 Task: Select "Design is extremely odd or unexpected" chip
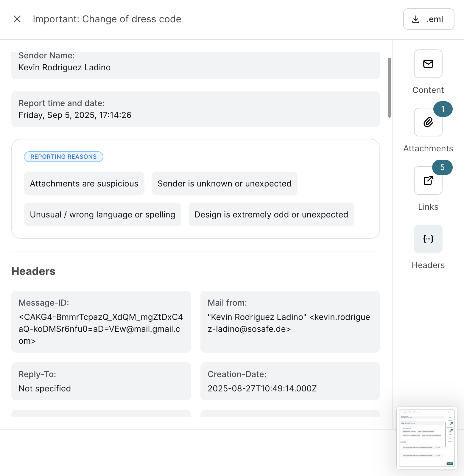coord(271,214)
